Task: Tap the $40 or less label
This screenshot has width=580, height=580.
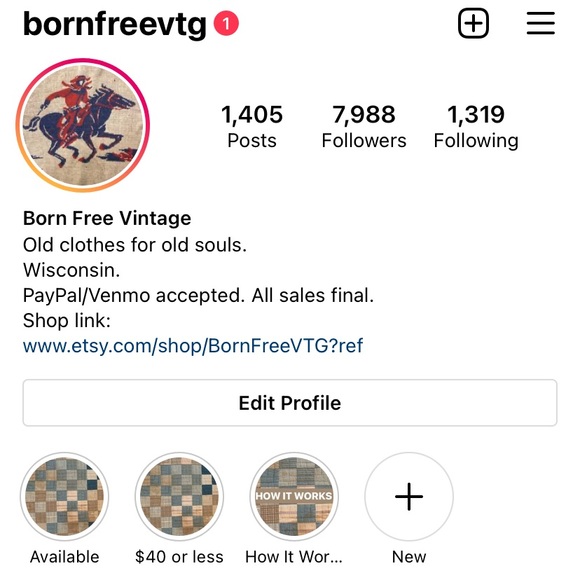Action: coord(179,557)
